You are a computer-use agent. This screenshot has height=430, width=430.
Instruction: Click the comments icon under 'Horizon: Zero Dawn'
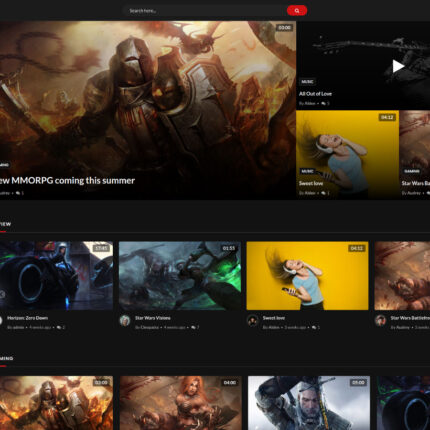click(59, 327)
